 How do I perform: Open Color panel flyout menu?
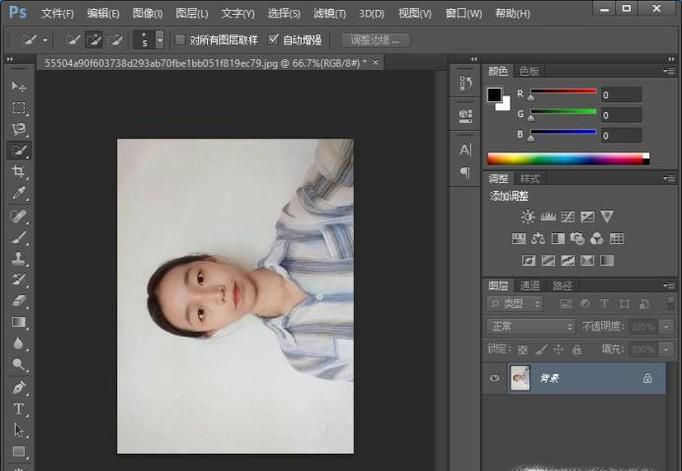pos(669,71)
